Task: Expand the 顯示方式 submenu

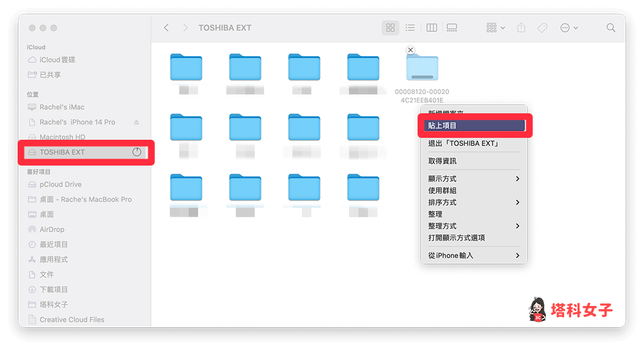Action: (x=474, y=179)
